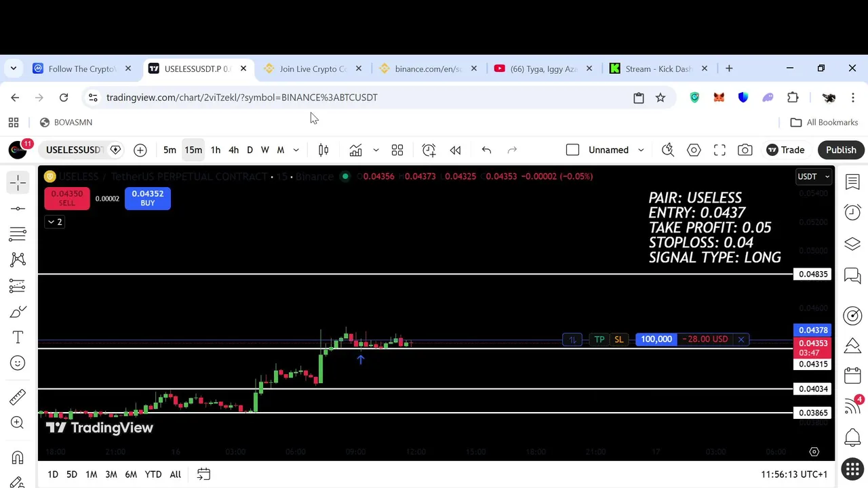Start bar replay mode
Image resolution: width=868 pixels, height=488 pixels.
[455, 150]
